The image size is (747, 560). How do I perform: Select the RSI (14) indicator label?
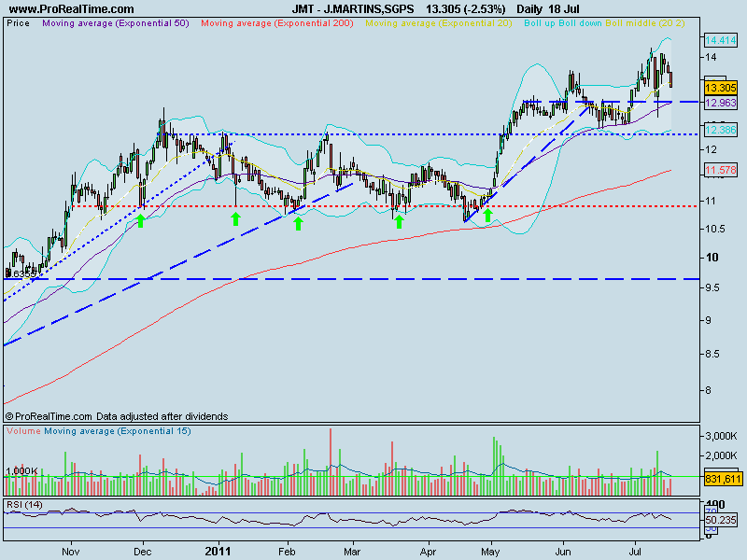click(x=24, y=504)
